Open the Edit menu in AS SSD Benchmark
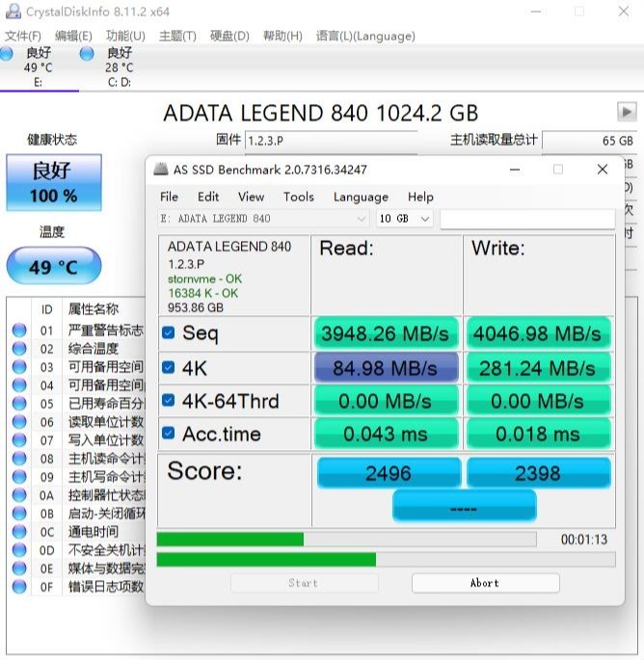Screen dimensions: 644x660 pyautogui.click(x=208, y=197)
